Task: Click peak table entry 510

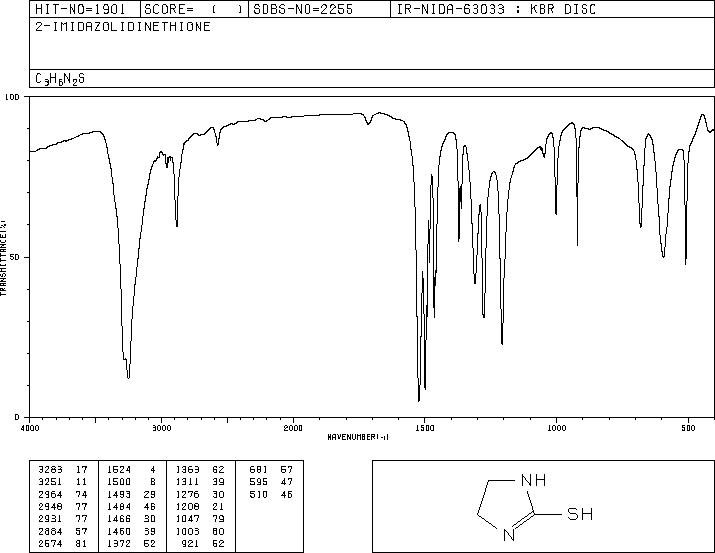Action: (x=259, y=494)
